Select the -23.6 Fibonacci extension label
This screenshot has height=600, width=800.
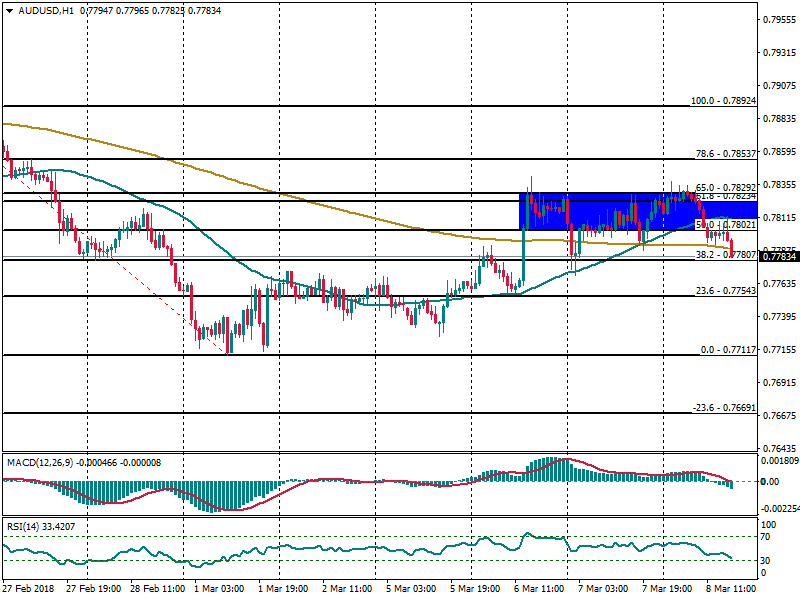point(725,408)
